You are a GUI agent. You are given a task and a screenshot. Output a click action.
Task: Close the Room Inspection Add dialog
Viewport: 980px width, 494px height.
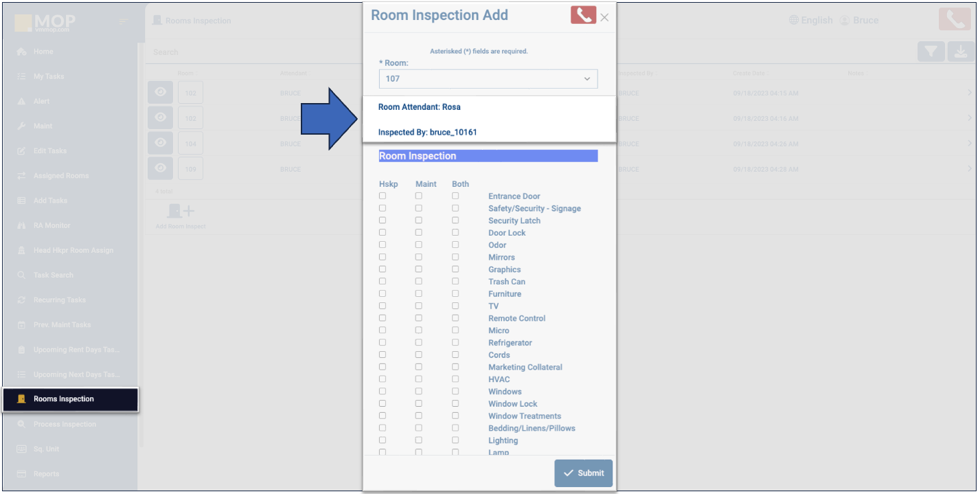[x=604, y=18]
